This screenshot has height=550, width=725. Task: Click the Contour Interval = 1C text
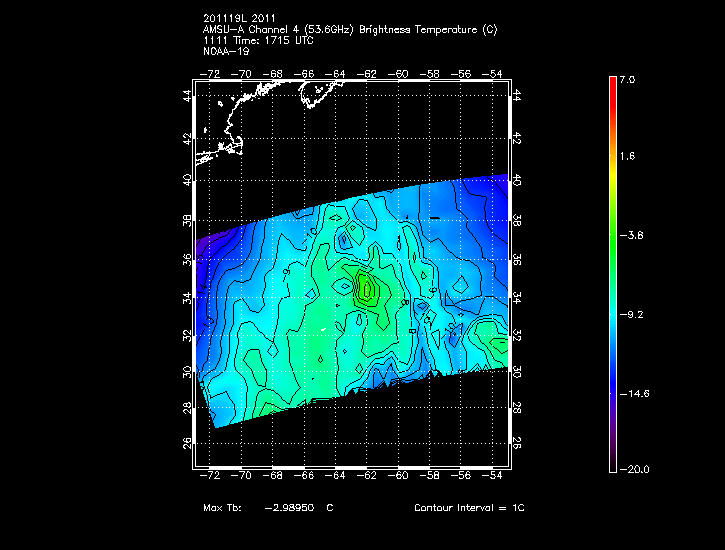pyautogui.click(x=469, y=508)
